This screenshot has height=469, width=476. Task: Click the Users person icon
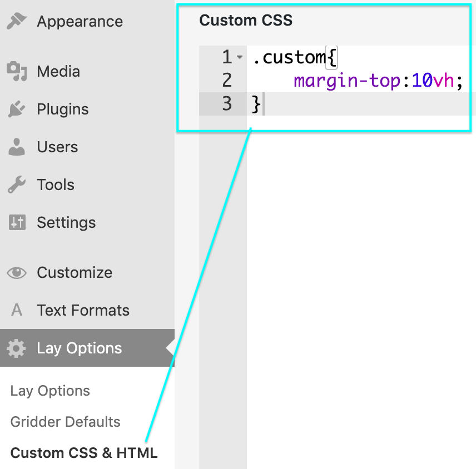point(17,147)
